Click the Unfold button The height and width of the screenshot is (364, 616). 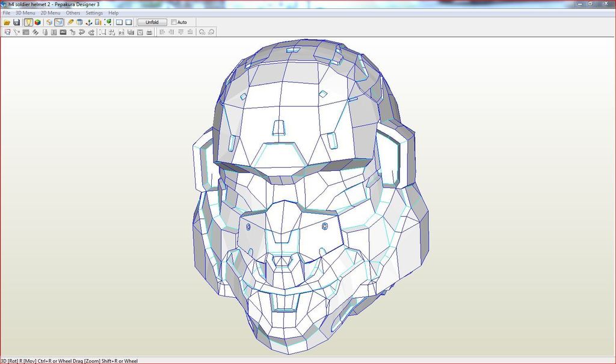[x=152, y=22]
